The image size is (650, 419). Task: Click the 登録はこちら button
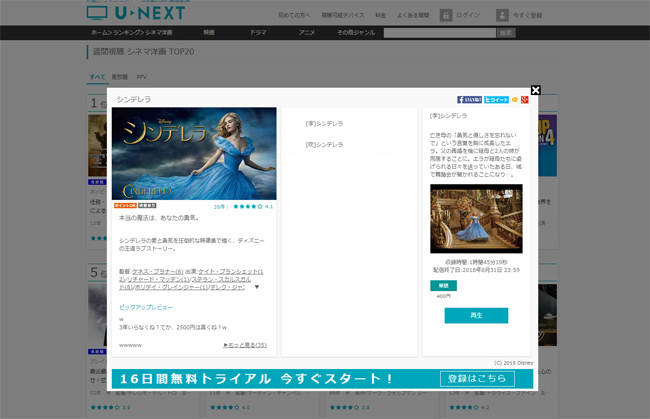(x=477, y=378)
